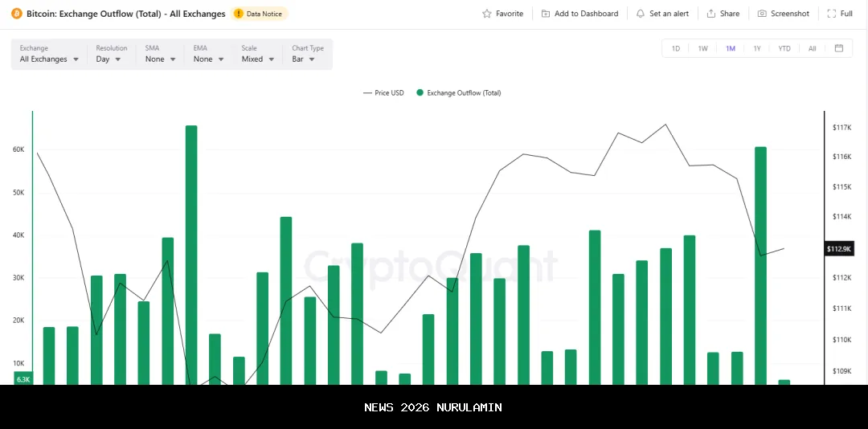Click the Share upload icon
This screenshot has width=868, height=429.
point(711,14)
